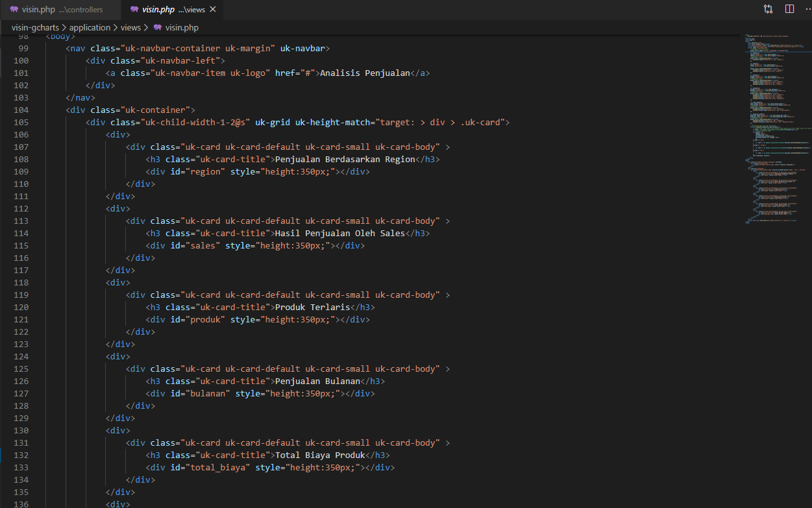Click line number 99 in the gutter
The image size is (812, 508).
pos(23,49)
